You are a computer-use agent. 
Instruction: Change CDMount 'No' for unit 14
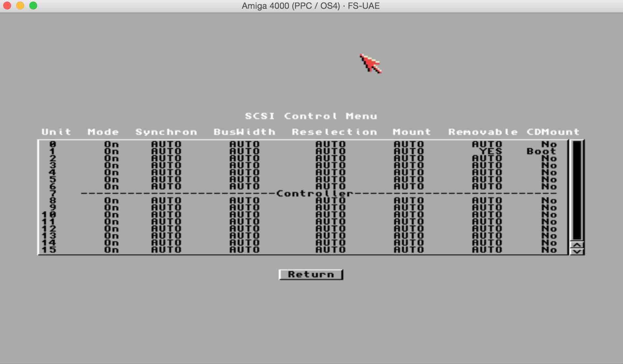549,243
